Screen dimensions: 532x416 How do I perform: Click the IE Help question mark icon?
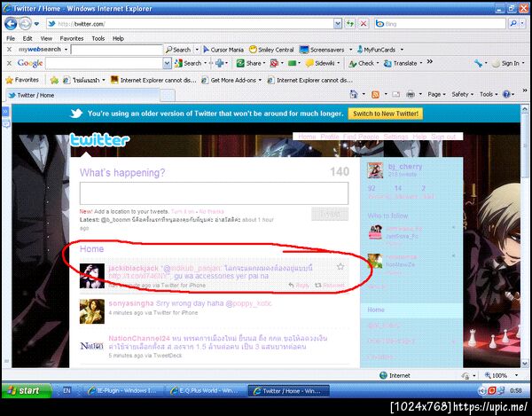pos(506,94)
